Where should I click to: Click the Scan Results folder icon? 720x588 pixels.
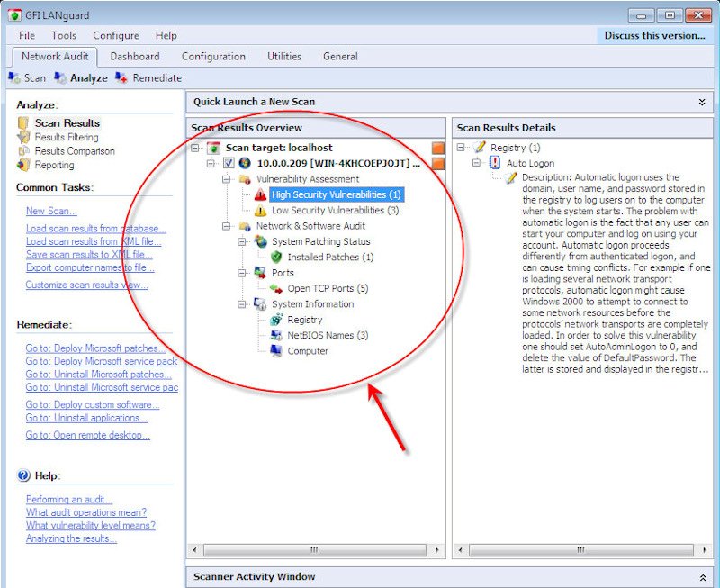(23, 123)
